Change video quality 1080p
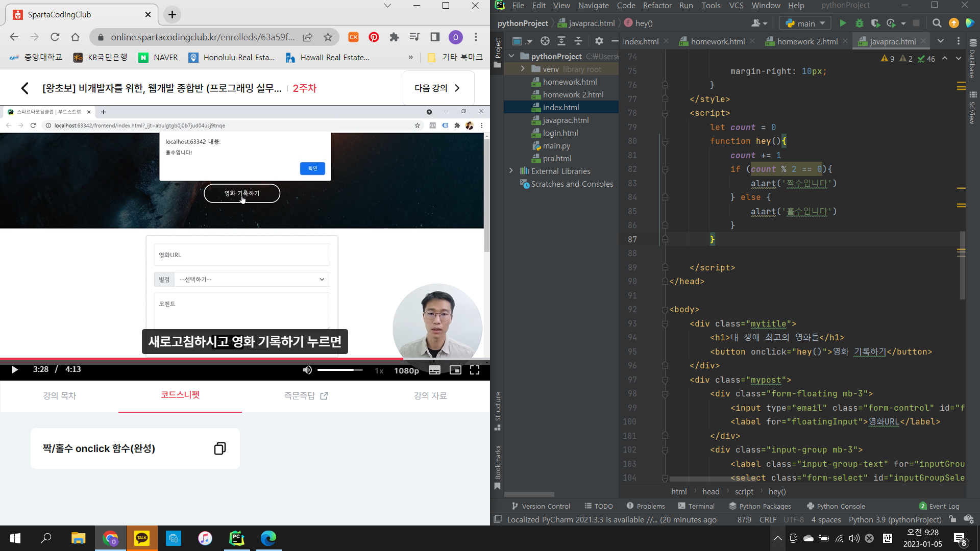Screen dimensions: 980x551 406,371
